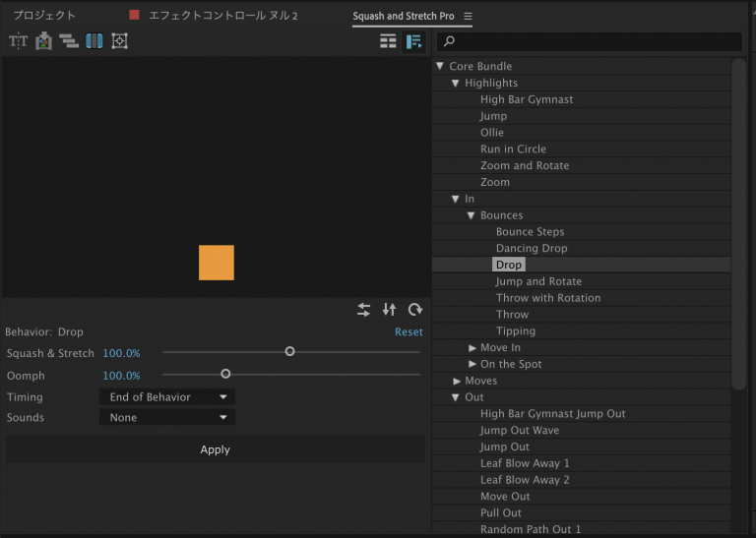Flip the behavior horizontally icon

pyautogui.click(x=364, y=310)
